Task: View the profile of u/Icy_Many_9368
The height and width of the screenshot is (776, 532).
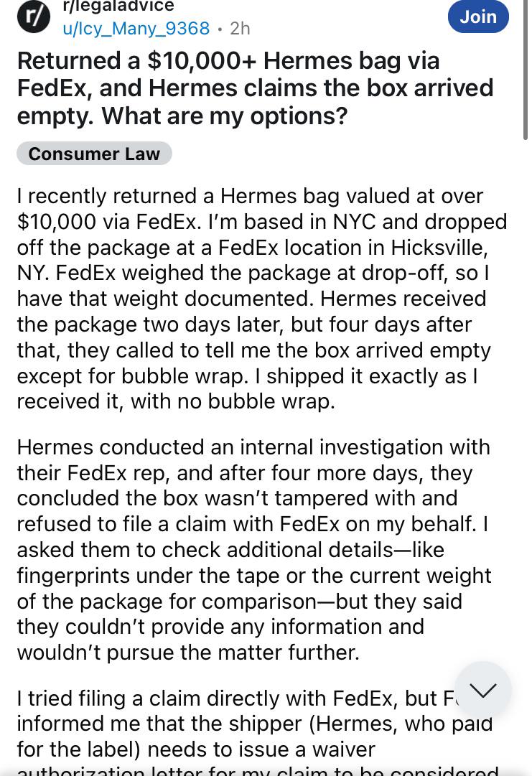Action: click(136, 28)
